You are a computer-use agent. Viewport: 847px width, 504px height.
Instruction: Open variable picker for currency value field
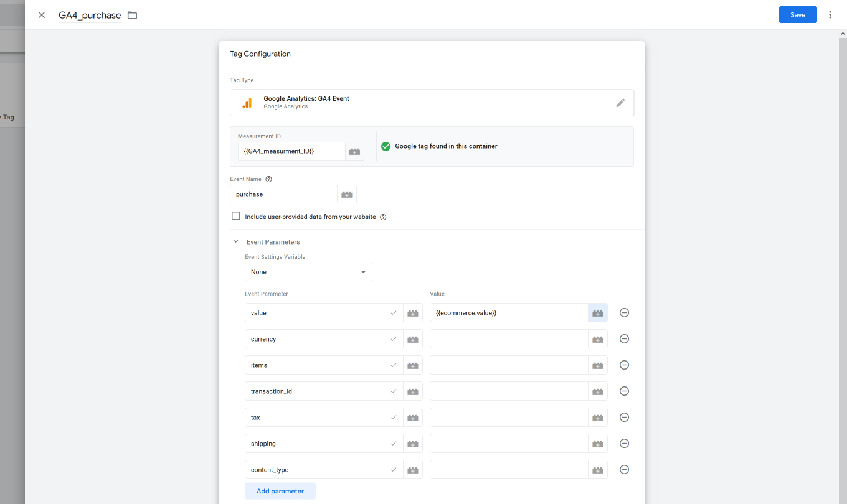click(598, 339)
